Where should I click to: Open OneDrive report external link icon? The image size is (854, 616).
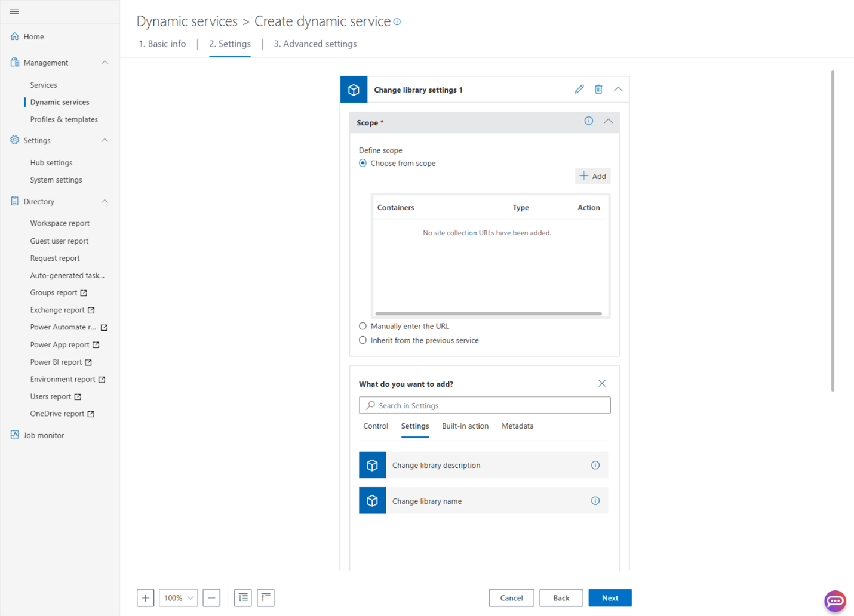(91, 414)
